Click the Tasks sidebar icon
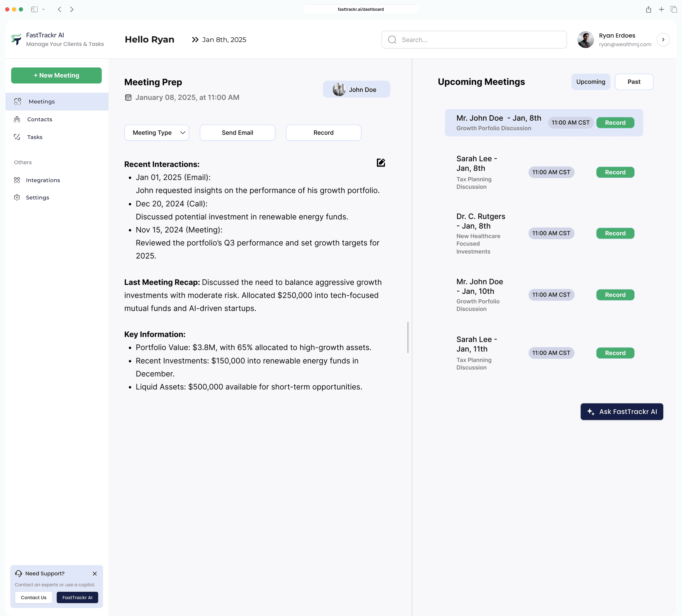 point(17,137)
